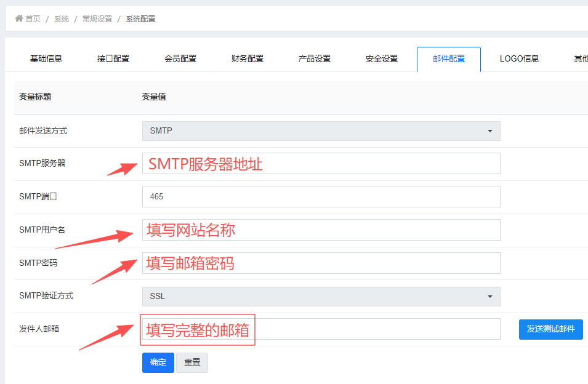Viewport: 588px width, 384px height.
Task: Expand the SMTP验证方式 SSL dropdown
Action: pyautogui.click(x=321, y=296)
